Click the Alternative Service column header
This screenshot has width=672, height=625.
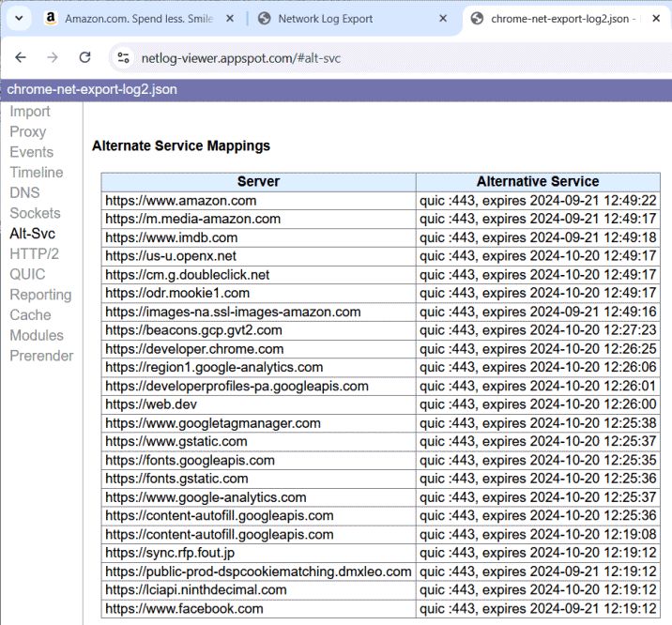[x=538, y=182]
